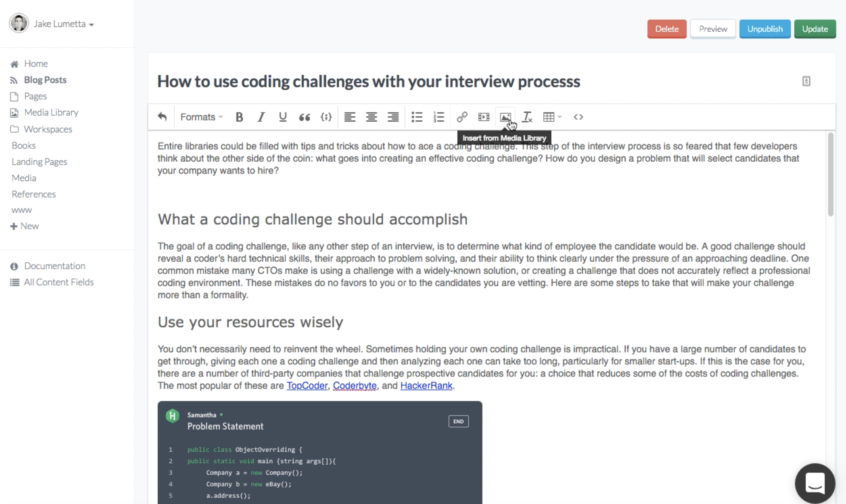The image size is (846, 504).
Task: Clear text formatting
Action: [527, 117]
